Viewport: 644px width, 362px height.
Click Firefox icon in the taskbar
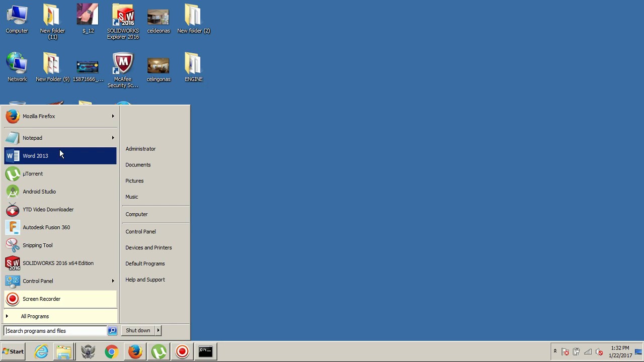(x=135, y=351)
